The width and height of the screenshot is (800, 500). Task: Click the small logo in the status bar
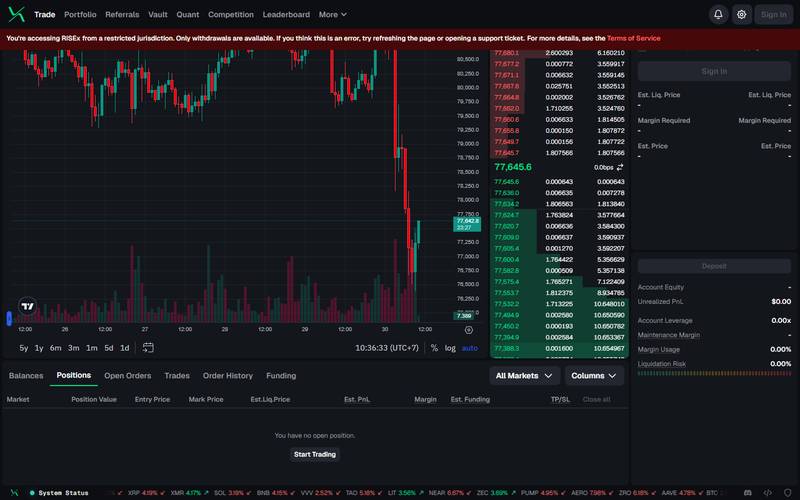coord(14,493)
